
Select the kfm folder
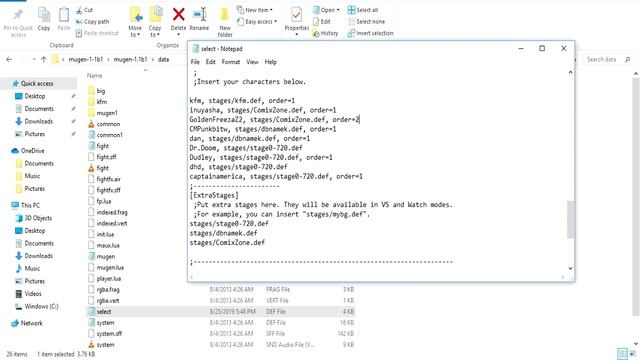[102, 102]
